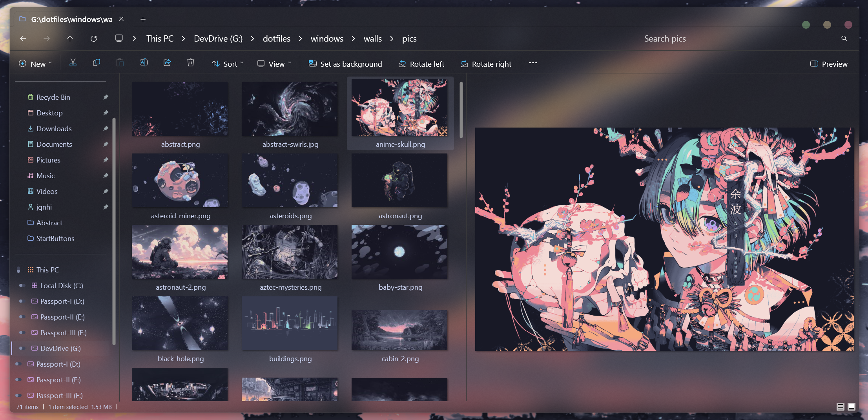This screenshot has height=420, width=868.
Task: Click the Paste clipboard icon
Action: 120,63
